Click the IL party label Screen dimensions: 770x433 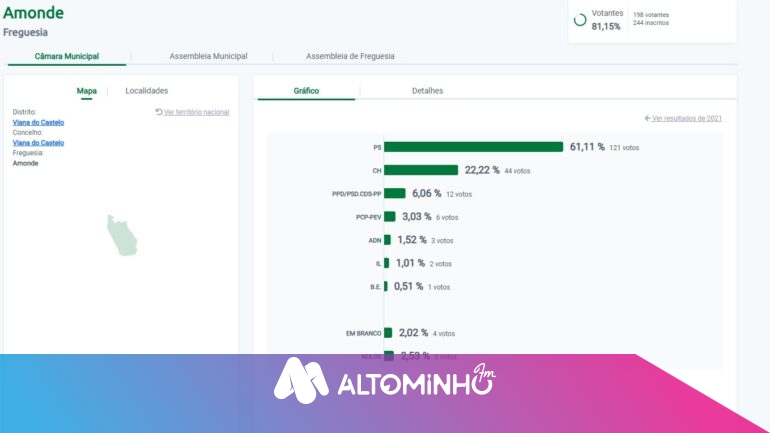(x=378, y=264)
